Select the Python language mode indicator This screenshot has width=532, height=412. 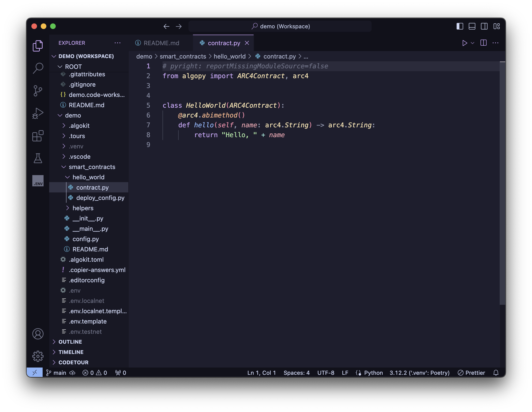(x=373, y=372)
